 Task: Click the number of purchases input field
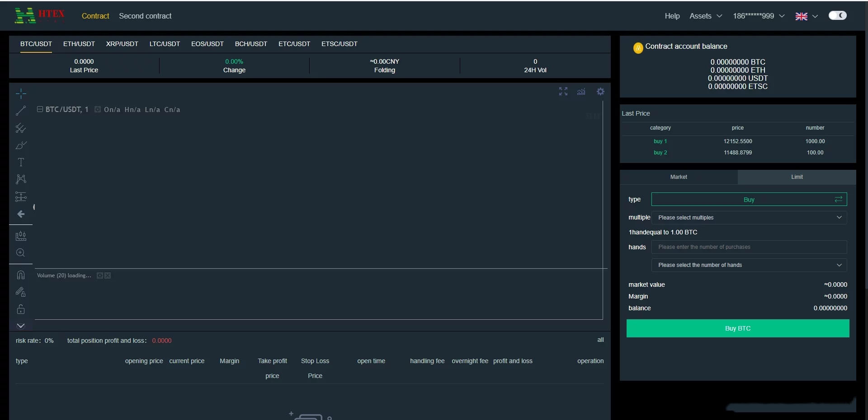click(x=749, y=247)
